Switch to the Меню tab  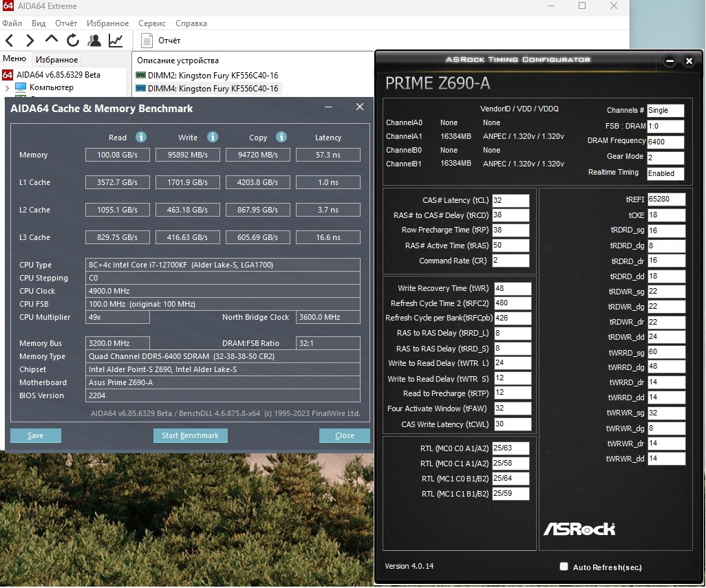pos(14,58)
